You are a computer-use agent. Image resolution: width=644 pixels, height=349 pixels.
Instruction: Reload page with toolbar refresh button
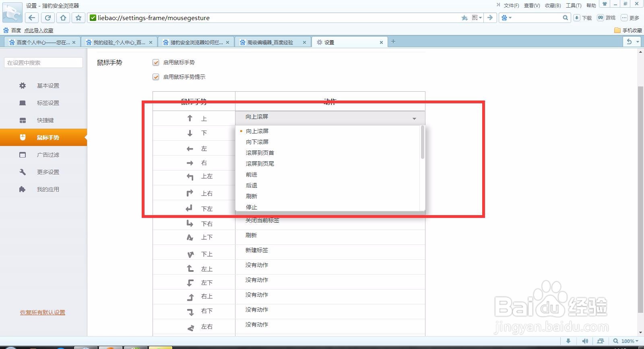pos(47,18)
